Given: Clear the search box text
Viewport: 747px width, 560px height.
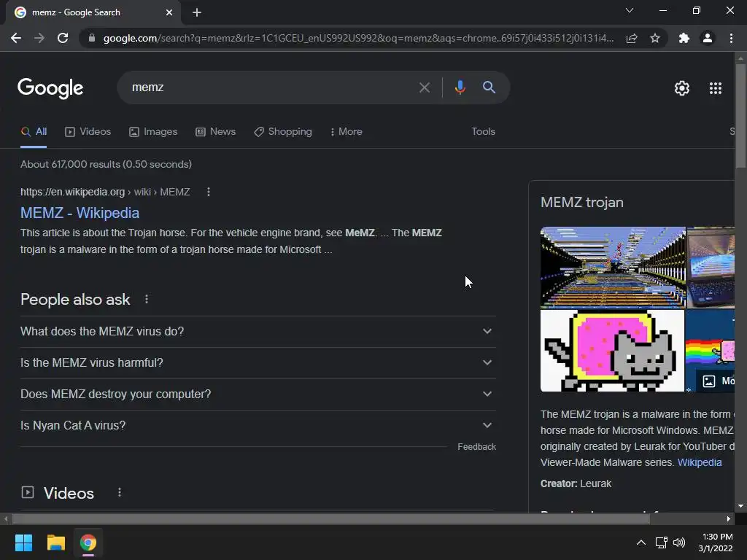Looking at the screenshot, I should pos(424,87).
